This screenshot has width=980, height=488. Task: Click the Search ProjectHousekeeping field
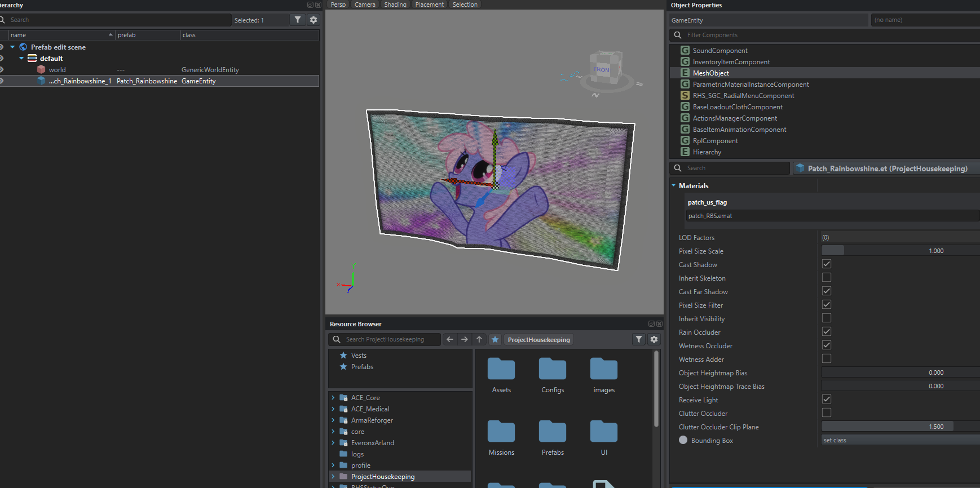coord(385,339)
